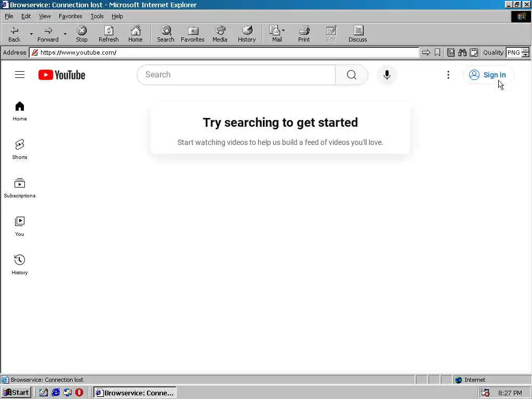Click the binoculars find icon
The image size is (532, 399).
[x=462, y=52]
